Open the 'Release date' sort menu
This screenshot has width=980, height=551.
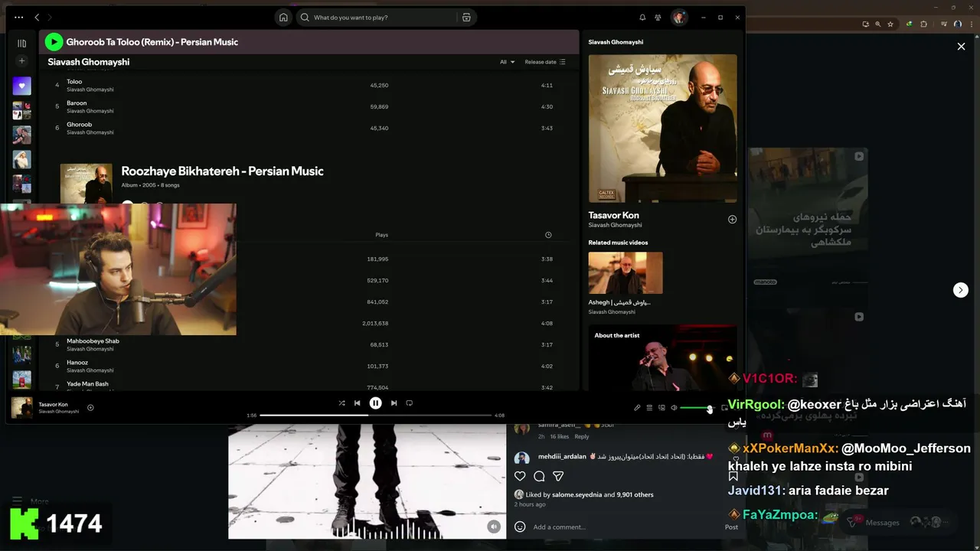tap(545, 62)
